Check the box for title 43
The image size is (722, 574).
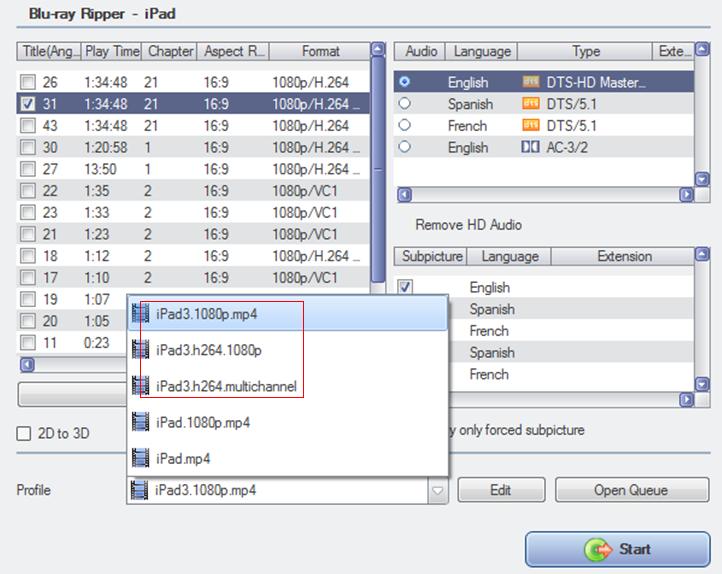28,125
